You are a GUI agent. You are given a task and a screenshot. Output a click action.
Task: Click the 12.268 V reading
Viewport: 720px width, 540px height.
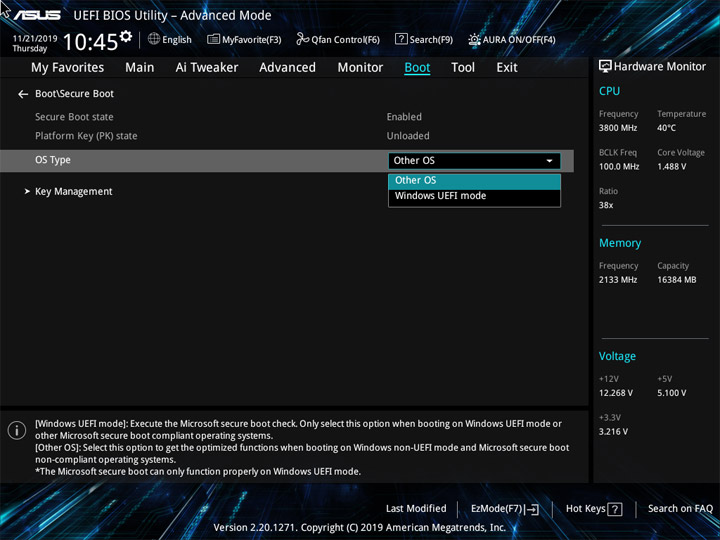[615, 393]
